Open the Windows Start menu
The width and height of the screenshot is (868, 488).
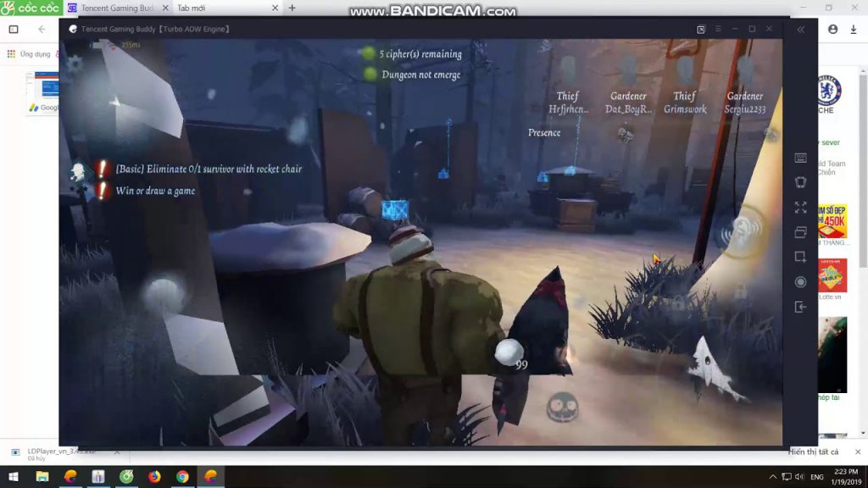point(14,476)
